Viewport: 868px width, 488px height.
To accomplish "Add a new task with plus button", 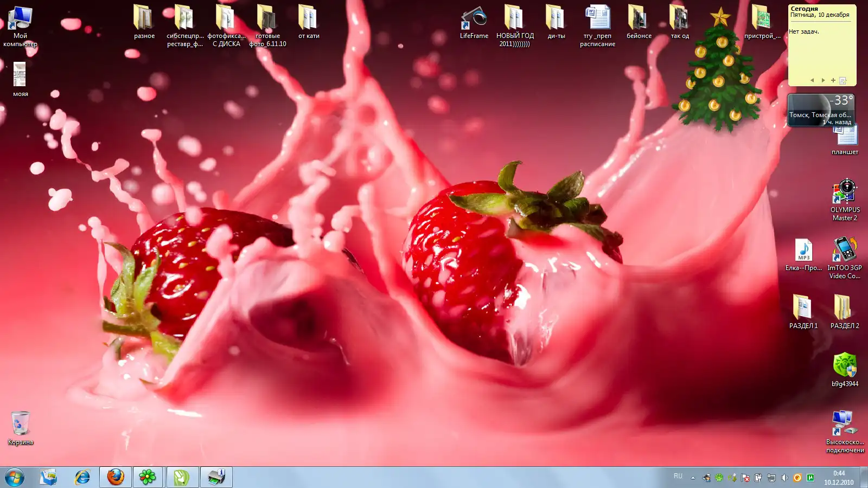I will point(833,80).
